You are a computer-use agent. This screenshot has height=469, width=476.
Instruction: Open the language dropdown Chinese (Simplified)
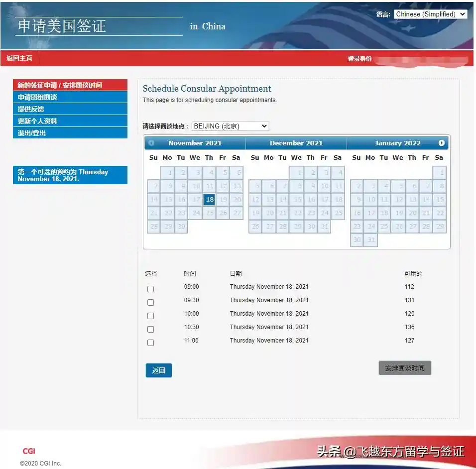pyautogui.click(x=430, y=14)
